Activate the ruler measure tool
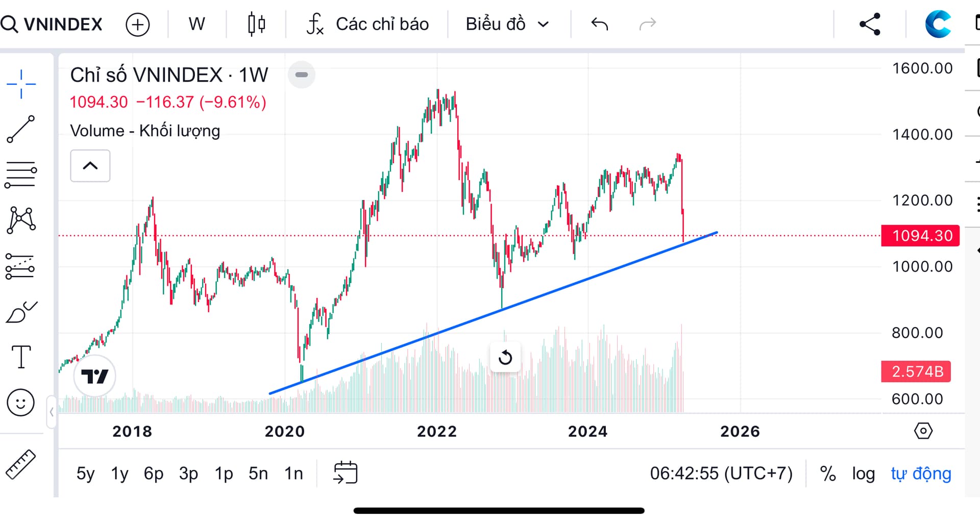Image resolution: width=980 pixels, height=524 pixels. 21,464
